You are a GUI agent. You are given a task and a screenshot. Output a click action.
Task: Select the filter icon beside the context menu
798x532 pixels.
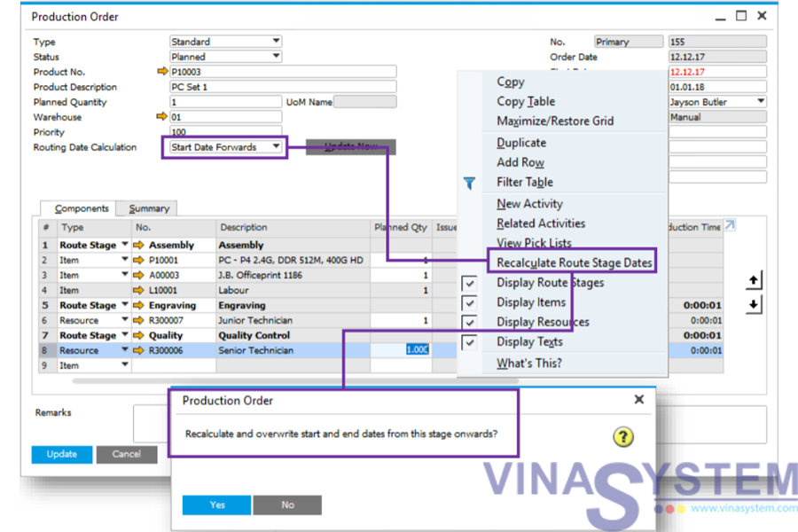pos(469,184)
